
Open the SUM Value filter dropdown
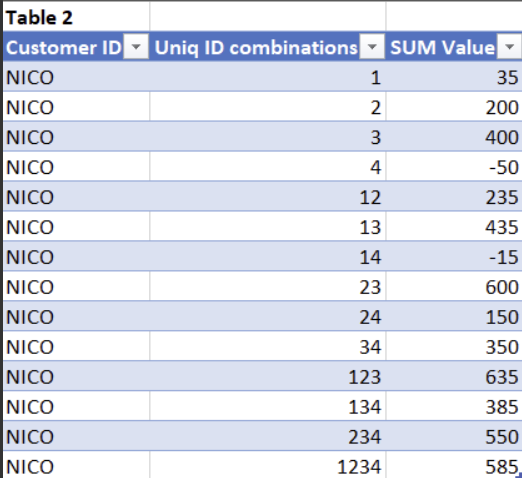click(509, 47)
